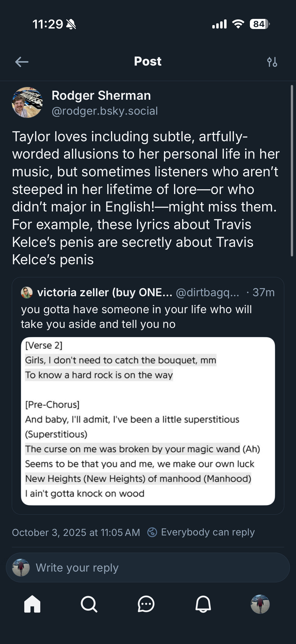This screenshot has width=296, height=644.
Task: Open own profile avatar in navbar
Action: pyautogui.click(x=260, y=604)
